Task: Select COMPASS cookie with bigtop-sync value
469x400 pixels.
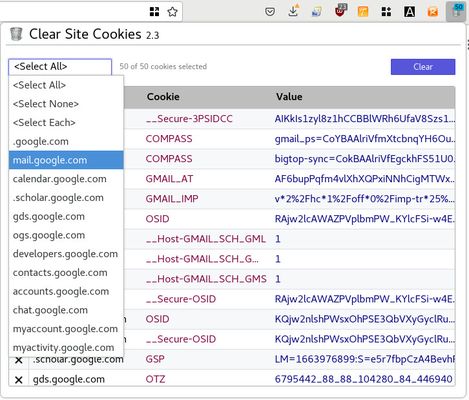Action: [x=169, y=159]
